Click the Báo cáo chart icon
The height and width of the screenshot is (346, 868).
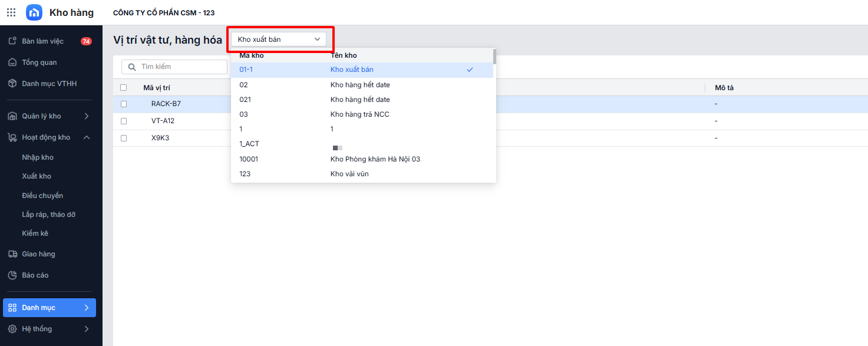(12, 275)
